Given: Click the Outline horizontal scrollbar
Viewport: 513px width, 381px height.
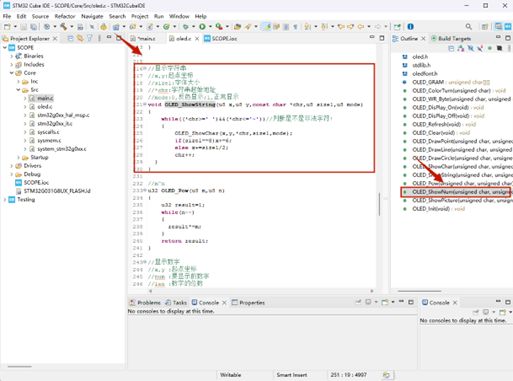Looking at the screenshot, I should click(419, 291).
